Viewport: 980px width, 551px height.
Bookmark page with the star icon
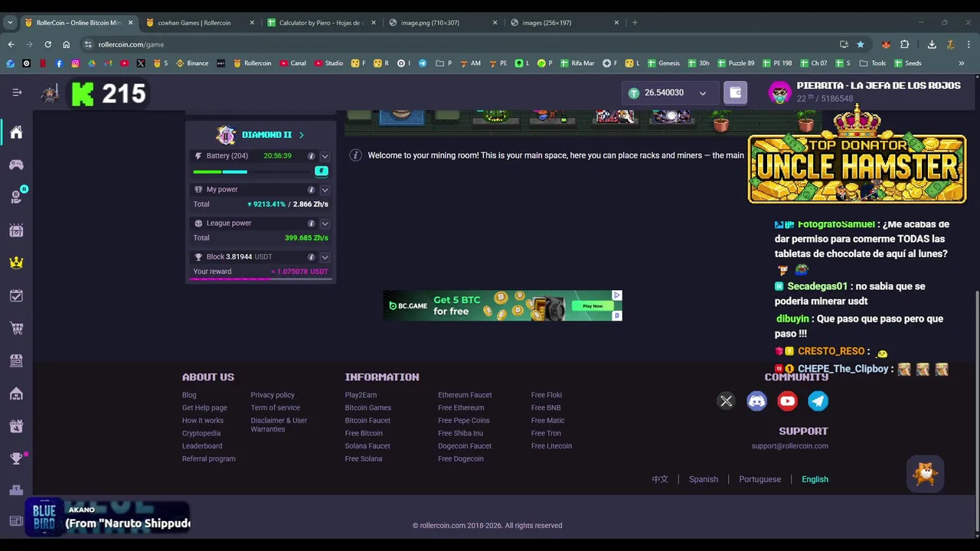[x=861, y=44]
